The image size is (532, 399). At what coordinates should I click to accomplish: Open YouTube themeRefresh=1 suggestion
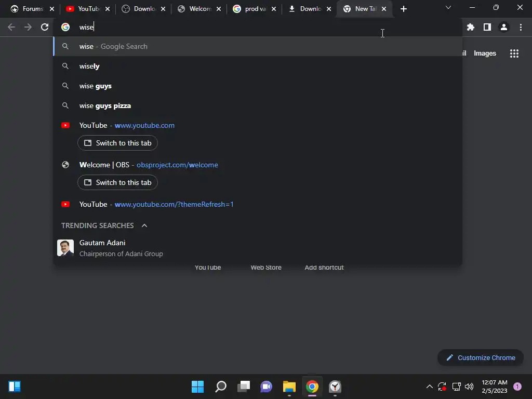tap(258, 204)
